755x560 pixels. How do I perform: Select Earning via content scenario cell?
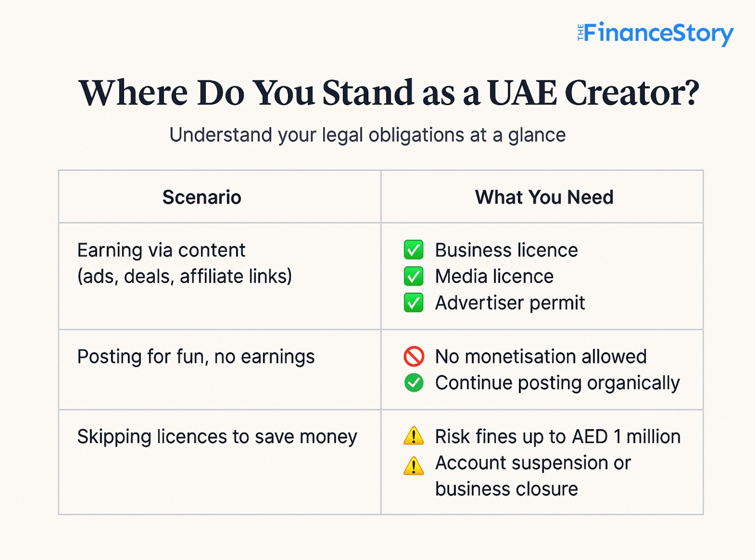tap(220, 276)
